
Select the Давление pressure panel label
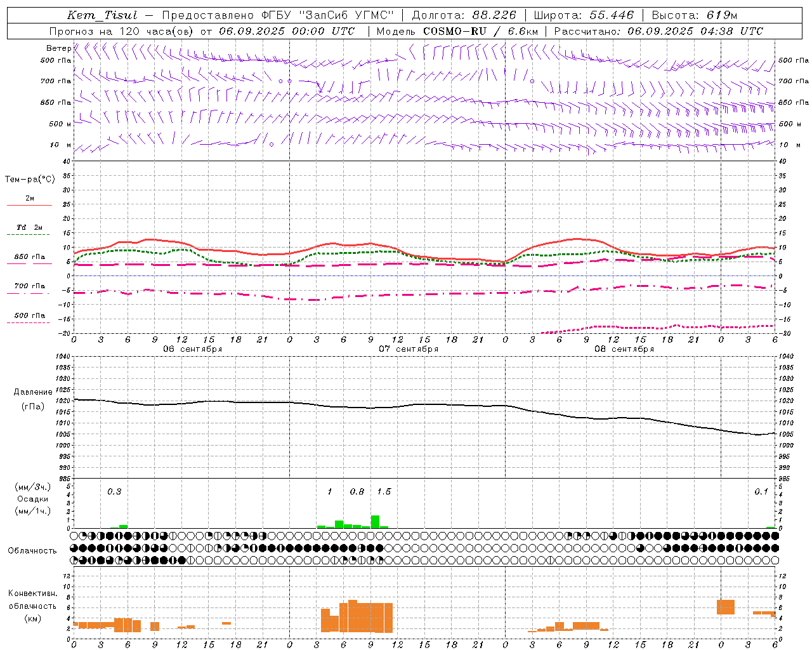33,392
